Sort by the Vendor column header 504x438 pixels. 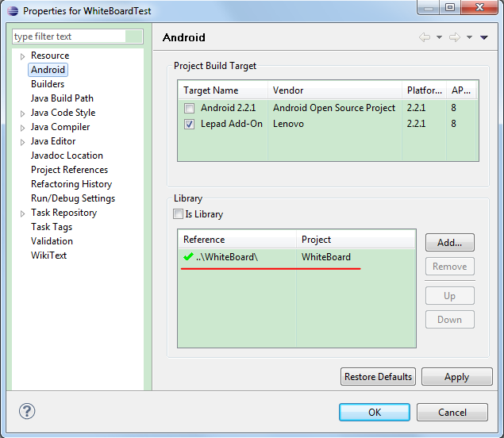[x=335, y=90]
